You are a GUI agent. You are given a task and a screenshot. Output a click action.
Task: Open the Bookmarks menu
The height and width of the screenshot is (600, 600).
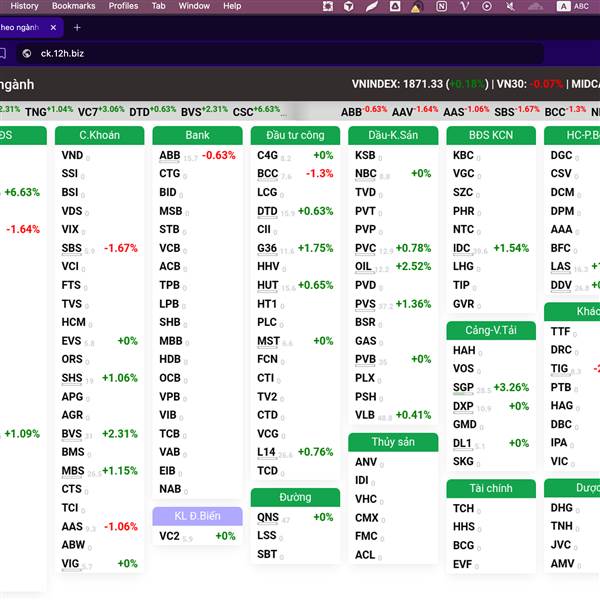(73, 6)
